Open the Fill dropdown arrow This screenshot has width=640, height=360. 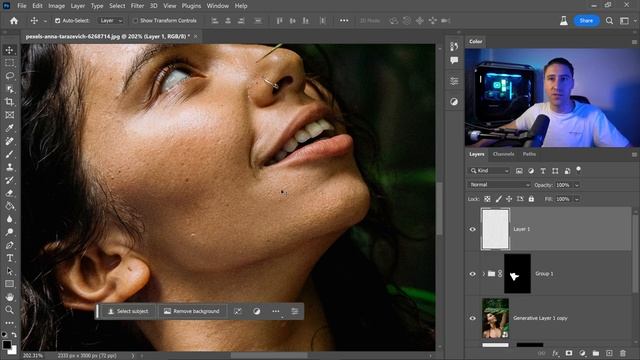(577, 200)
